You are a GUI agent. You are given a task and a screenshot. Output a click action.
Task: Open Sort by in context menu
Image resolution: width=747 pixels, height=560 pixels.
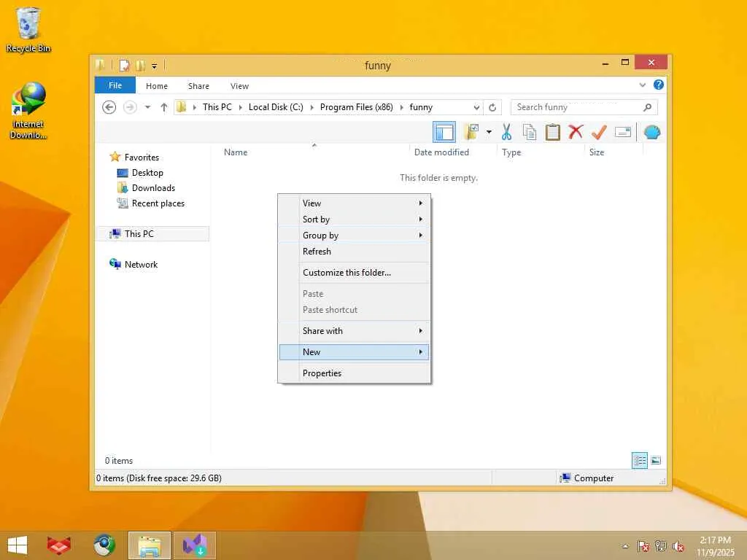[354, 219]
